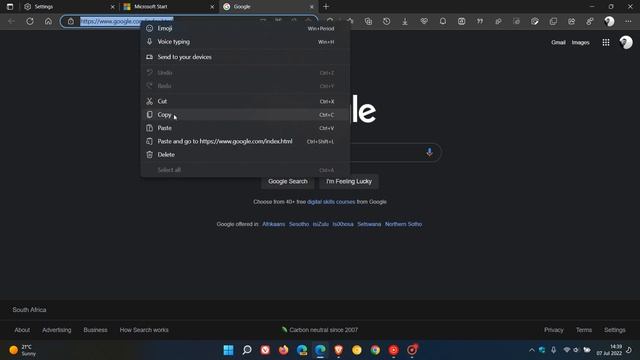
Task: Launch Brave browser from the taskbar
Action: (338, 350)
